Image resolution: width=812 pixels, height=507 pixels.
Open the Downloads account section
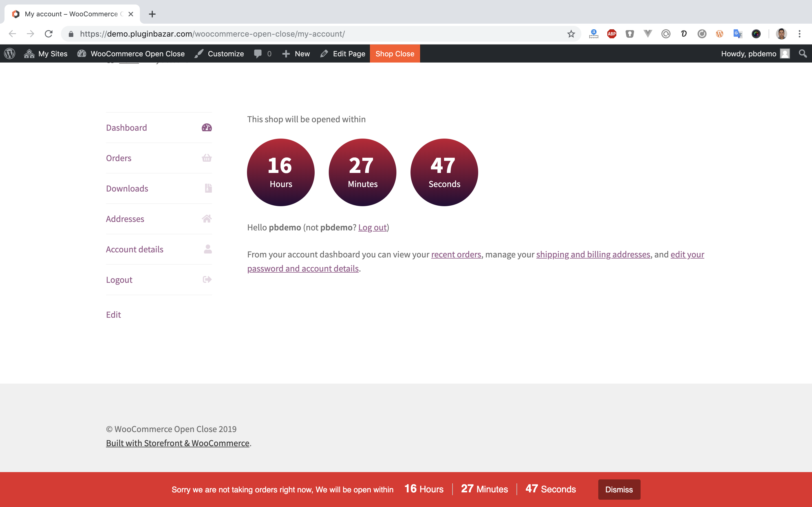[127, 188]
